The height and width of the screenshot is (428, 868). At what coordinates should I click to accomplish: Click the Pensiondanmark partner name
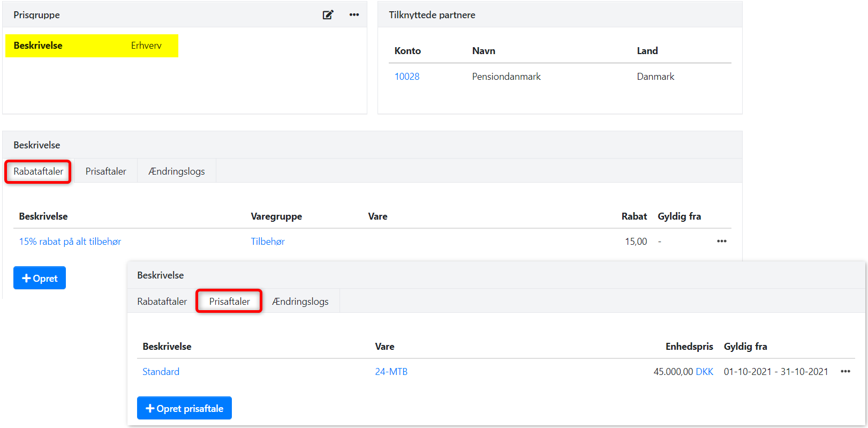click(x=506, y=77)
